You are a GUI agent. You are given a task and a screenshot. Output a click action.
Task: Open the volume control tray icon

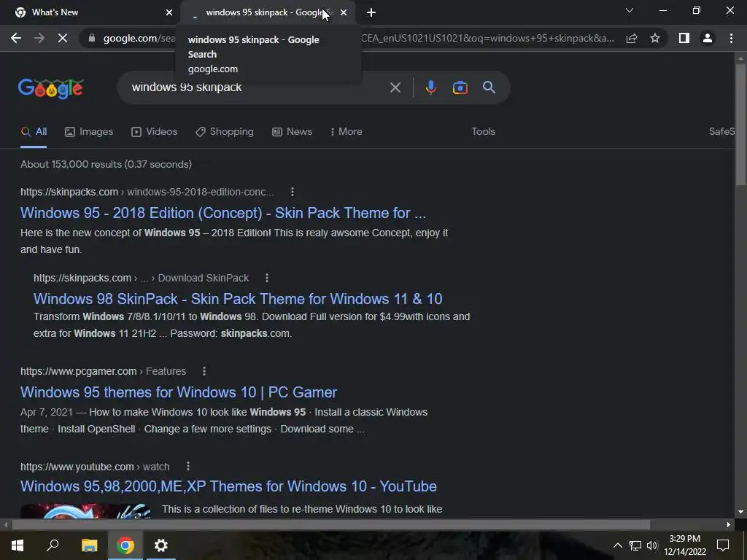[x=651, y=545]
